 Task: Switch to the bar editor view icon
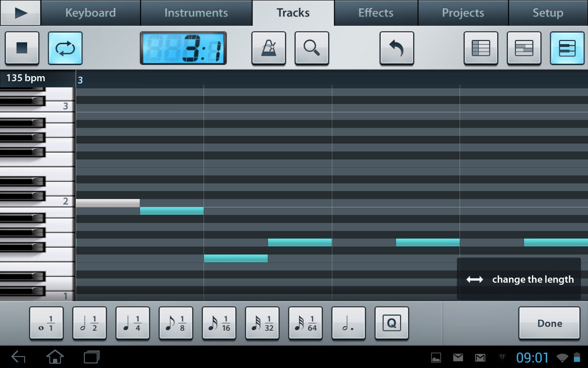pos(524,48)
